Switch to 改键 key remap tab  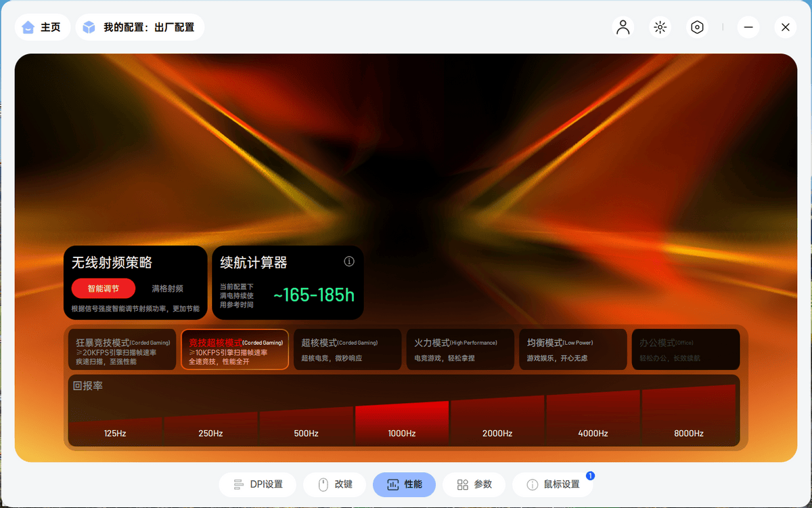tap(336, 484)
